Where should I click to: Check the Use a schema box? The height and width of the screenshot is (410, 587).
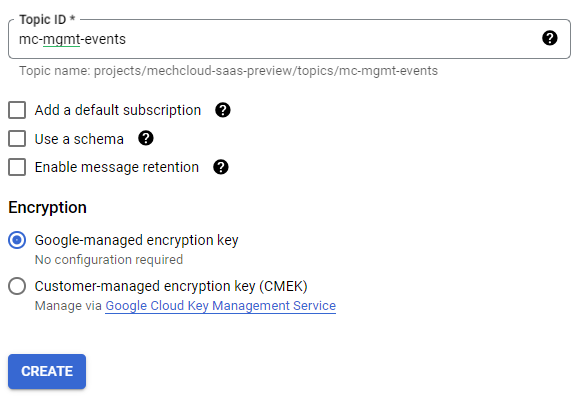pyautogui.click(x=17, y=139)
